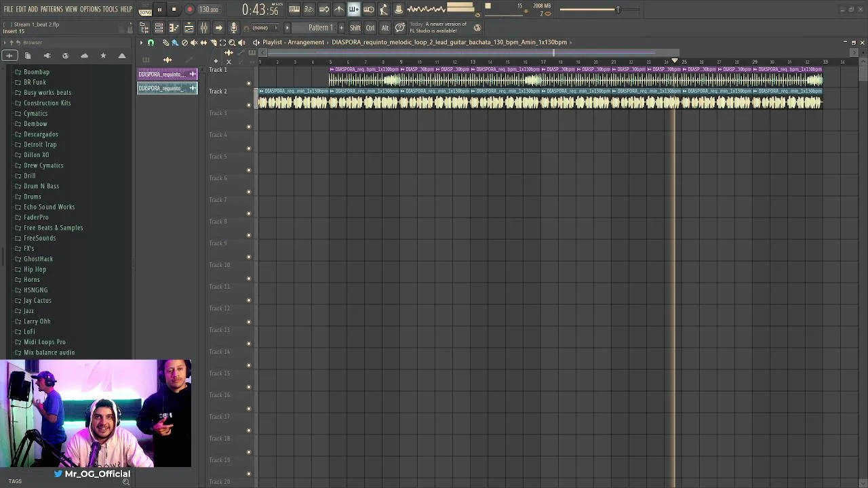Click the first view-window icon left of channel rack
Screen dimensions: 868x488
pyautogui.click(x=144, y=28)
